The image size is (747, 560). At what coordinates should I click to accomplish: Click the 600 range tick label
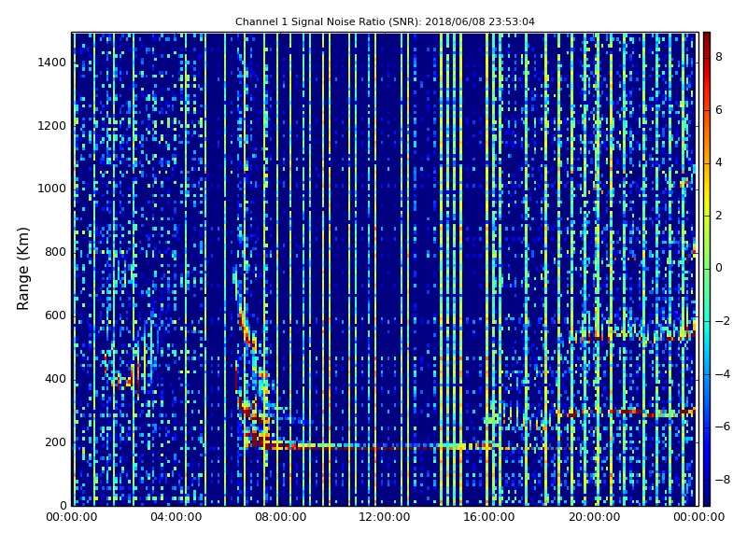click(55, 315)
